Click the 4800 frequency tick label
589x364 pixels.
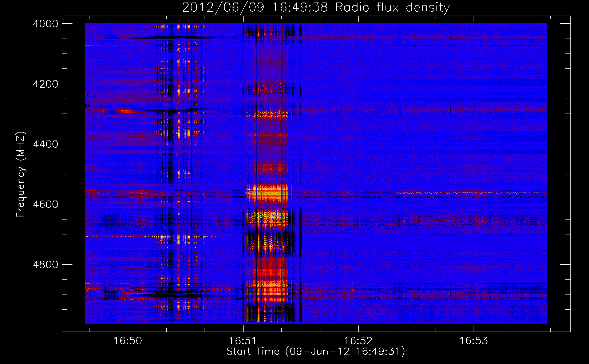point(46,265)
